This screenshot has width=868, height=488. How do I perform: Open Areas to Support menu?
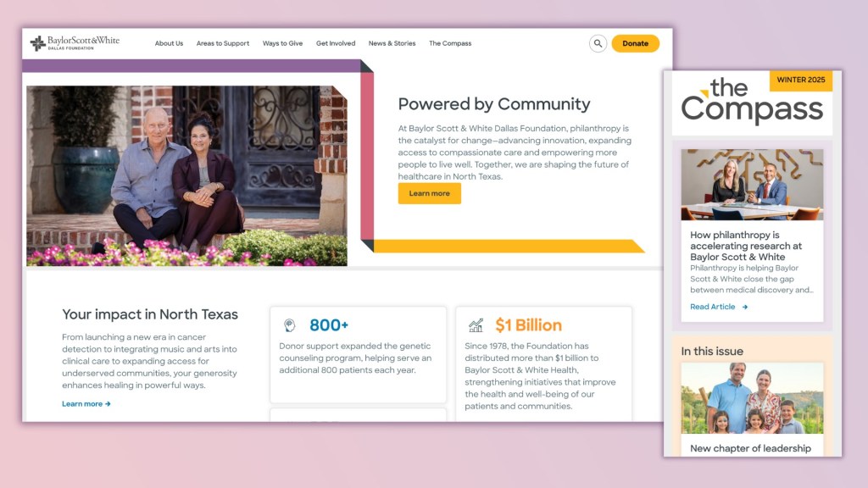point(223,43)
